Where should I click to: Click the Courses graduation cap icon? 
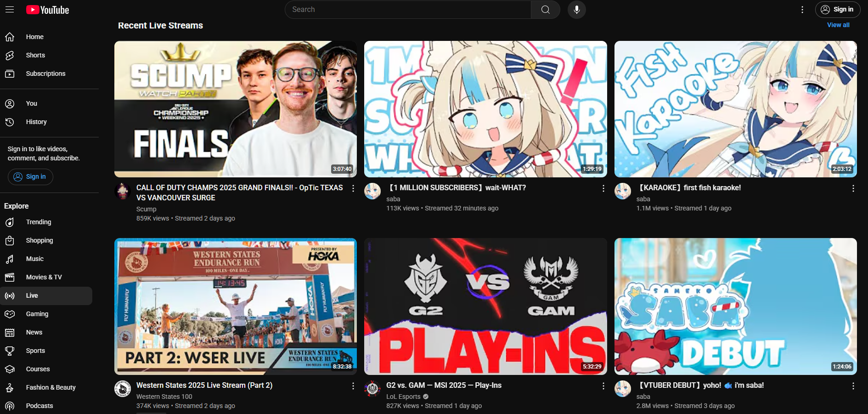[x=10, y=369]
